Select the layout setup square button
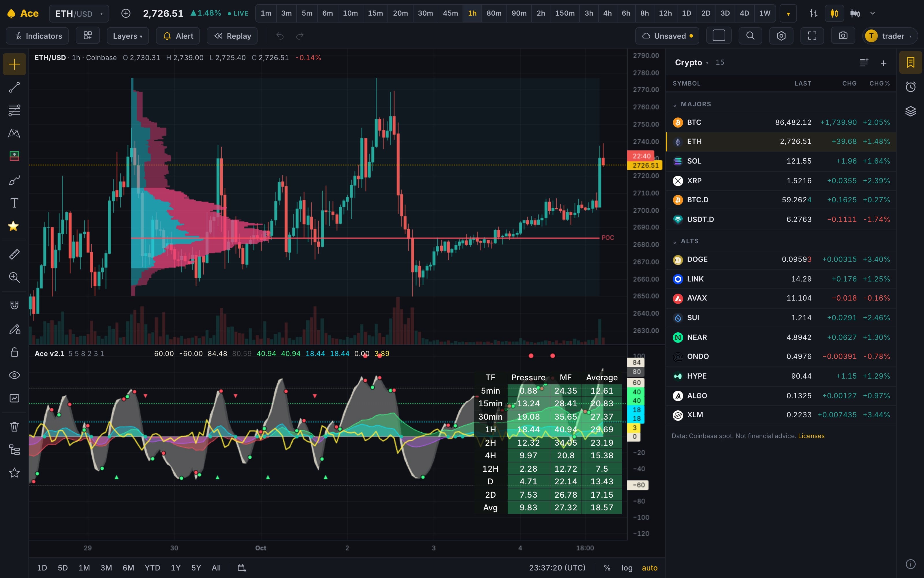Screen dimensions: 924x578 coord(719,36)
